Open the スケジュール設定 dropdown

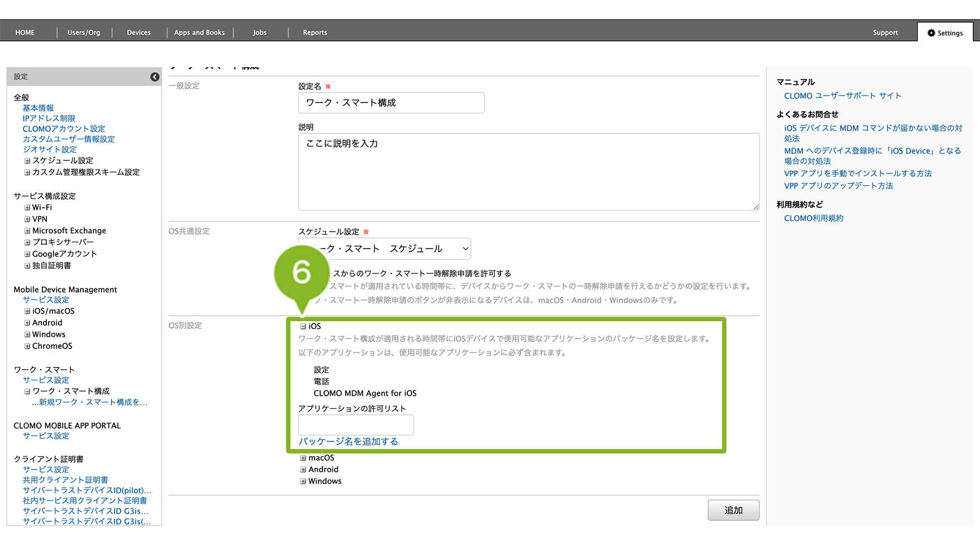pyautogui.click(x=384, y=249)
